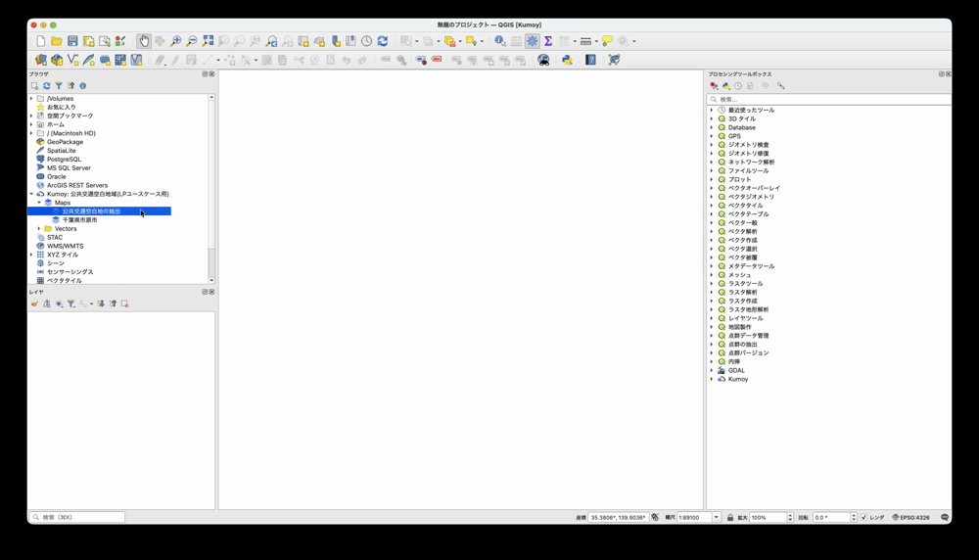
Task: Click the Zoom Full extent icon
Action: pyautogui.click(x=208, y=41)
